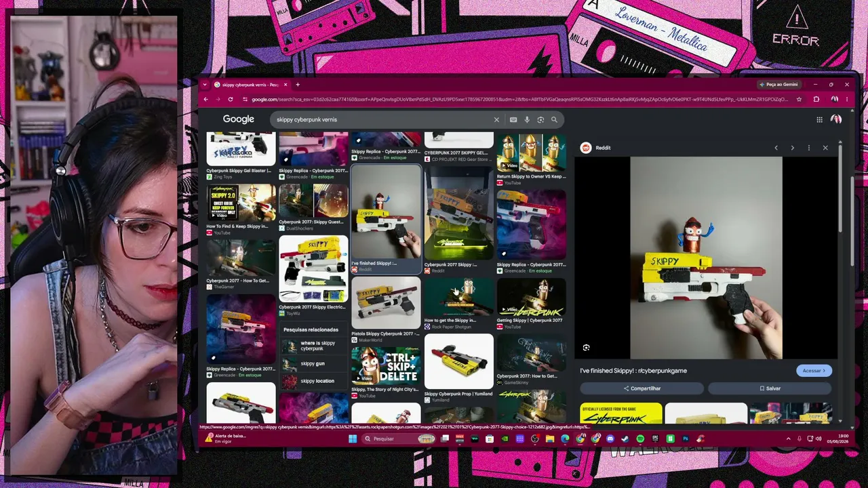
Task: Open Microsoft Edge from the taskbar
Action: click(565, 439)
